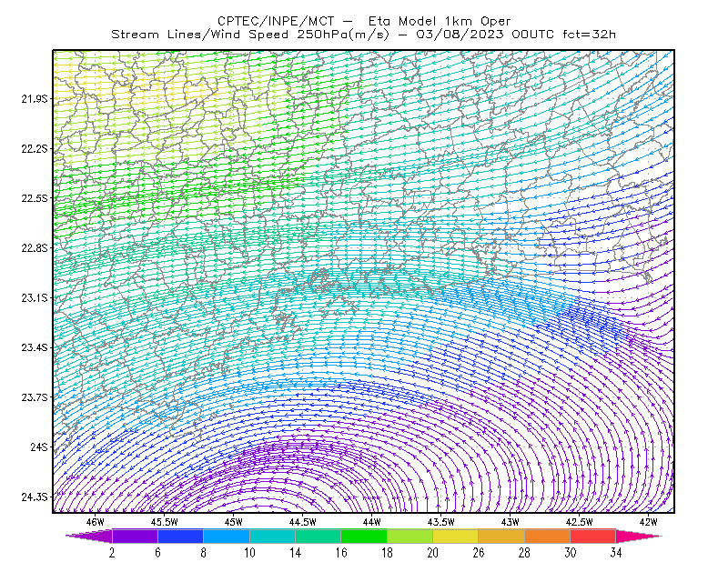Image resolution: width=728 pixels, height=562 pixels.
Task: Click the CPTEC/INPE/MCT Eta Model title
Action: point(364,21)
